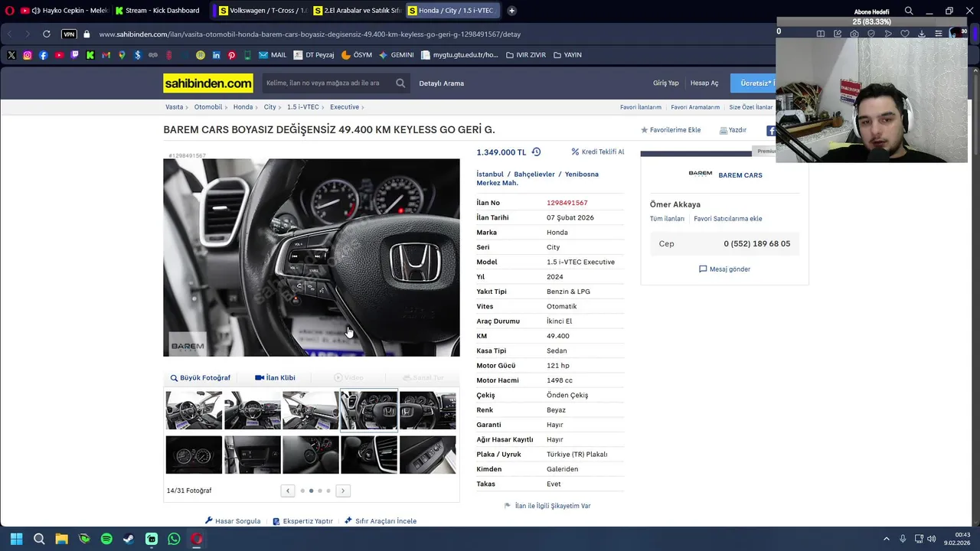This screenshot has height=551, width=980.
Task: Click Bahçelievler location link
Action: (x=534, y=174)
